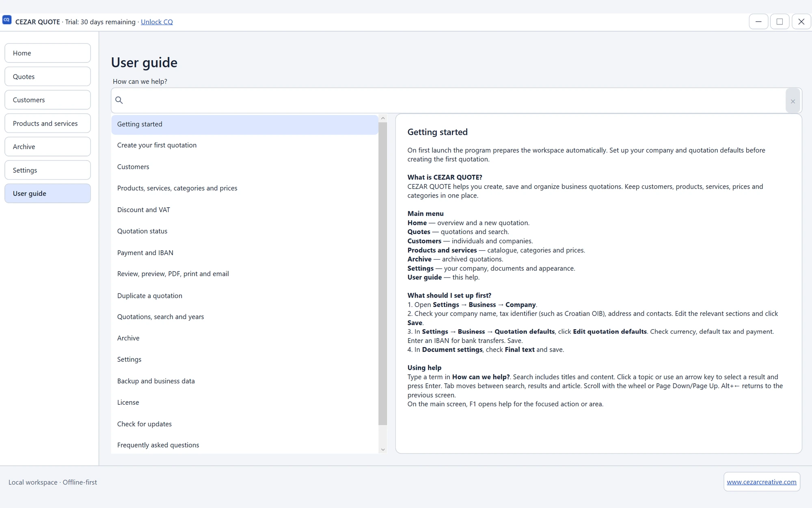Select Duplicate a quotation topic
812x508 pixels.
click(245, 296)
